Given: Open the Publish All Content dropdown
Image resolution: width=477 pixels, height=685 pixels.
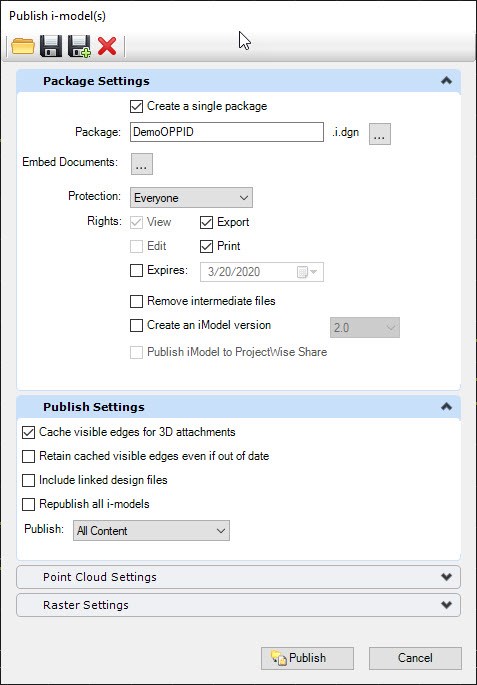Looking at the screenshot, I should click(151, 530).
